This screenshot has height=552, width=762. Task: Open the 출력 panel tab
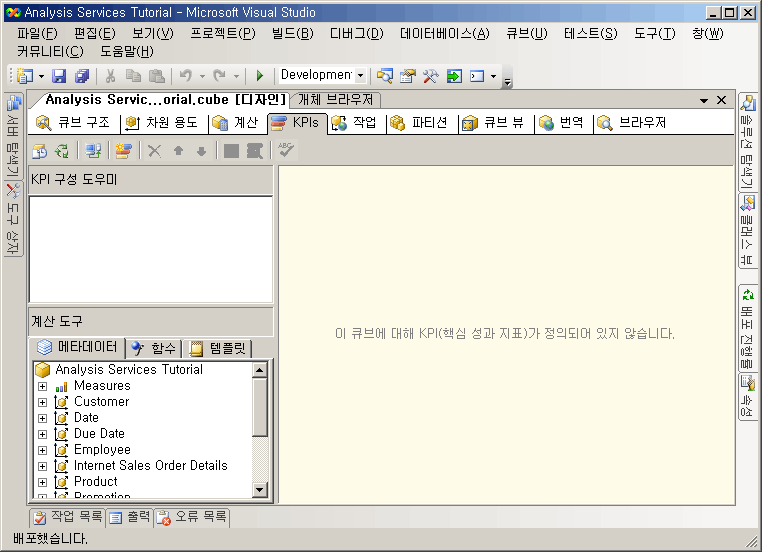tap(129, 517)
